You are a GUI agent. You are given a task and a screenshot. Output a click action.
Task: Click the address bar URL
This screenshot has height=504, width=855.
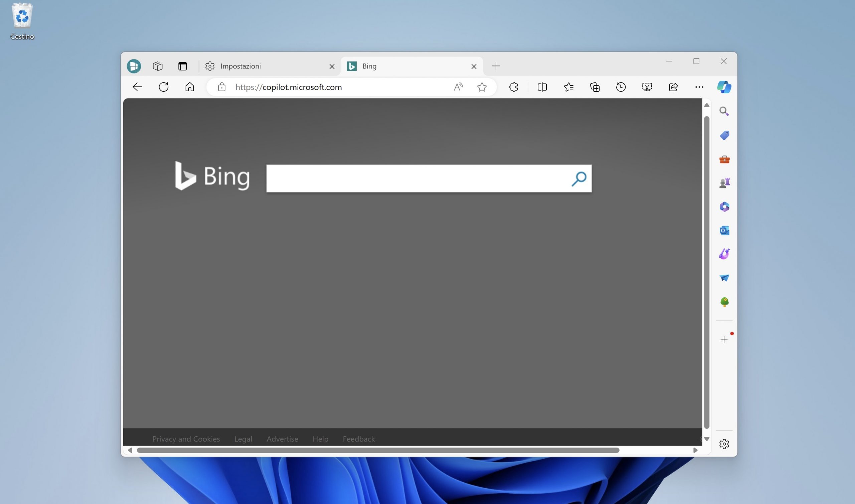click(288, 87)
